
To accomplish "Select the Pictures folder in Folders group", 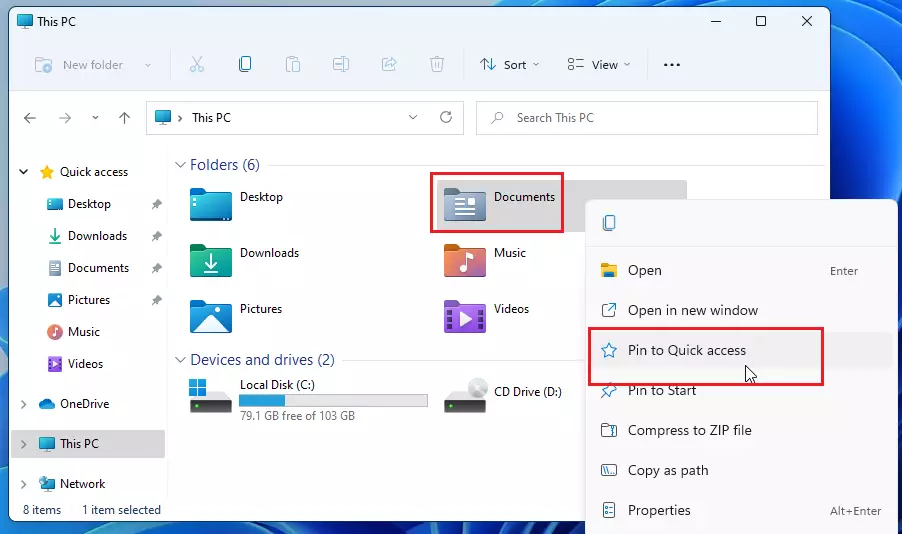I will tap(236, 316).
